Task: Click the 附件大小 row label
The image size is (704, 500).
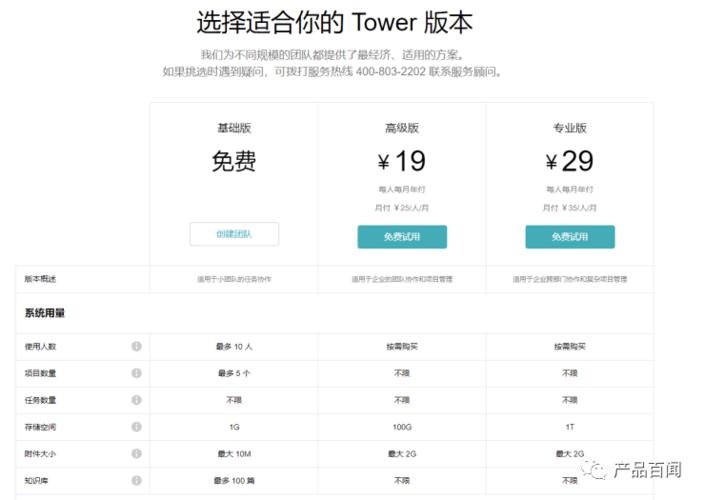Action: coord(40,454)
